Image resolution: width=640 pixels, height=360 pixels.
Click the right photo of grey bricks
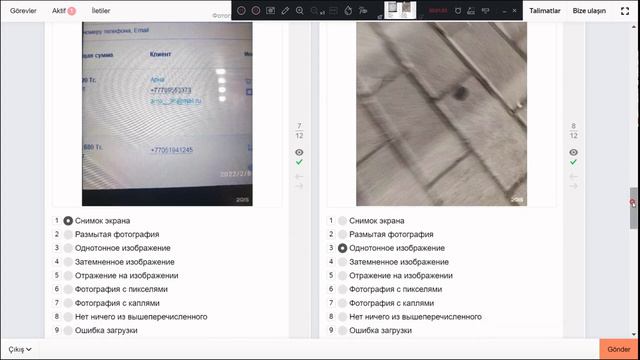441,114
